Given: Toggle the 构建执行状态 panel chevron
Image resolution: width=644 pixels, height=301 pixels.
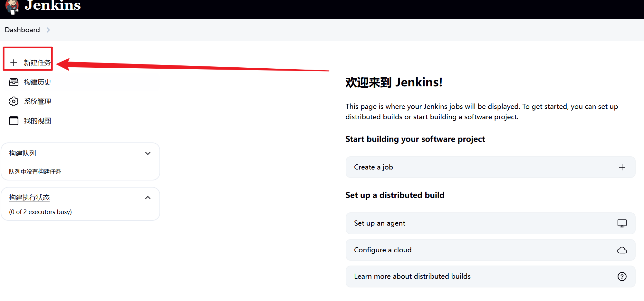Looking at the screenshot, I should pyautogui.click(x=148, y=198).
